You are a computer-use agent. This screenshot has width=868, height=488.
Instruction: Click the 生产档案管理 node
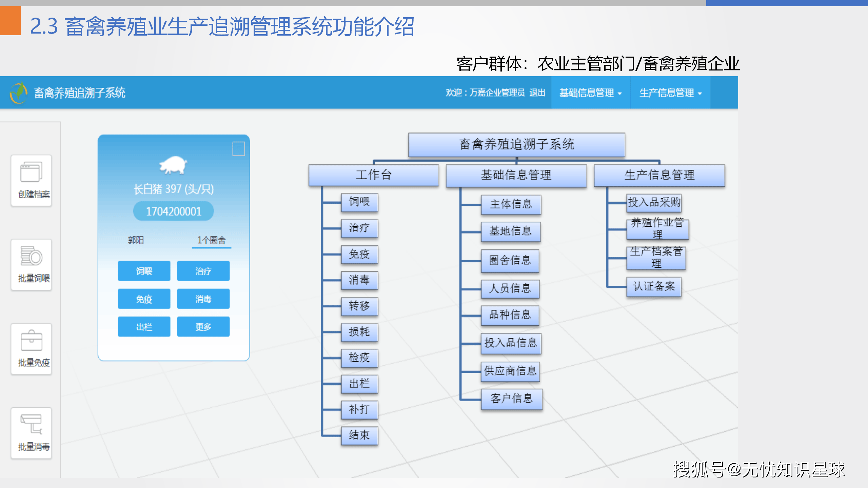point(656,258)
